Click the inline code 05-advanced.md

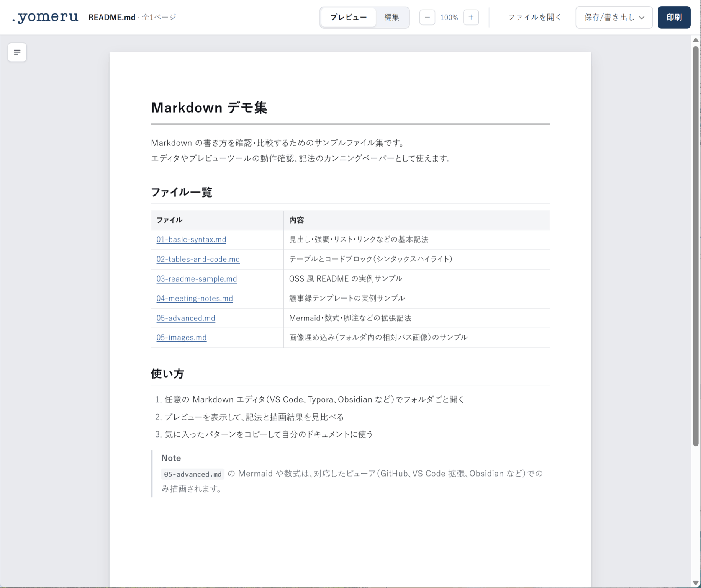click(x=193, y=474)
